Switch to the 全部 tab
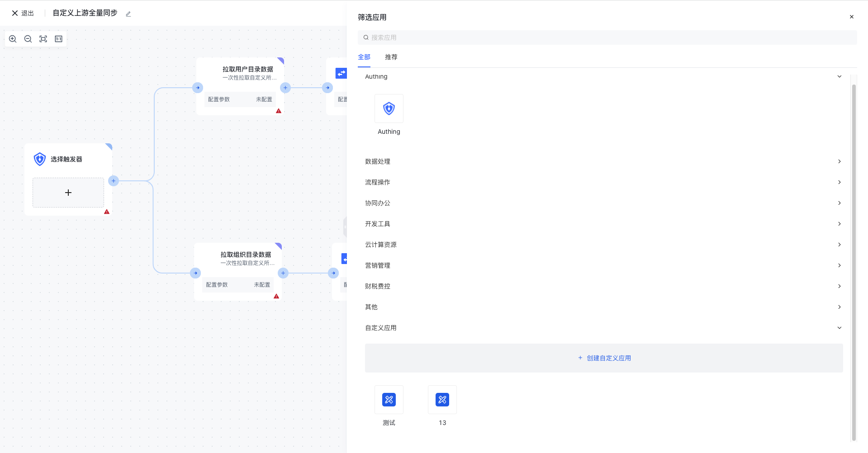Image resolution: width=868 pixels, height=453 pixels. (364, 57)
